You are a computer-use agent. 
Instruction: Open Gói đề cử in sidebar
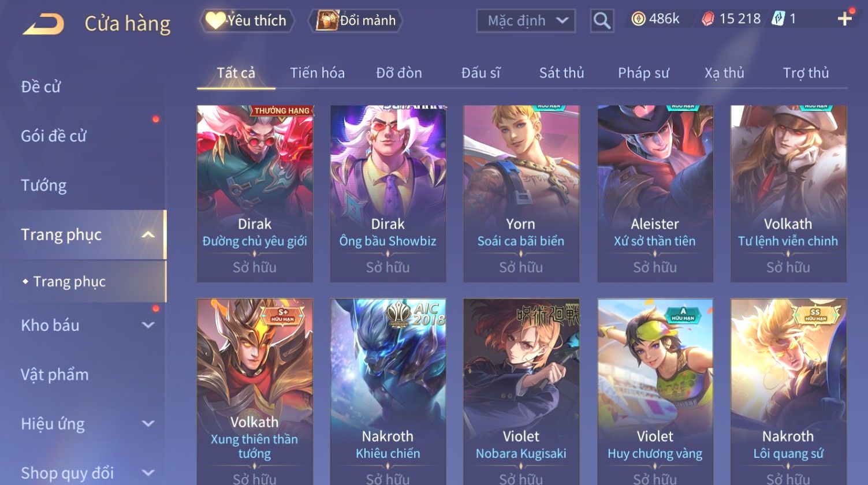point(54,136)
